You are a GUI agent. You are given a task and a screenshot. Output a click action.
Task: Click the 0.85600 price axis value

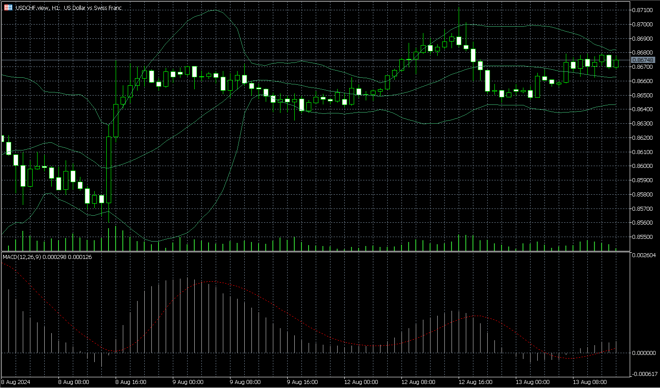click(x=643, y=223)
